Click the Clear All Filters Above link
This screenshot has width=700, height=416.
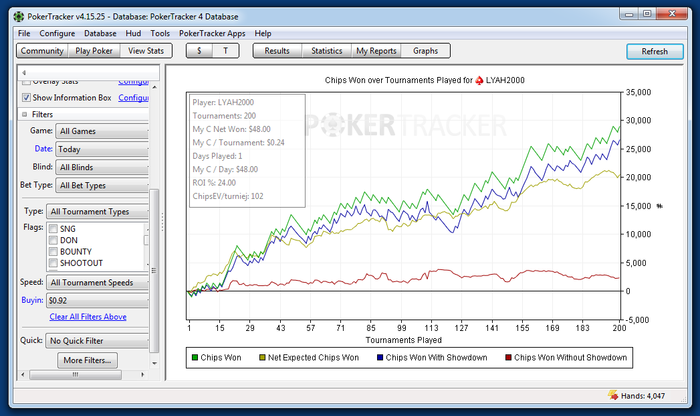[88, 316]
